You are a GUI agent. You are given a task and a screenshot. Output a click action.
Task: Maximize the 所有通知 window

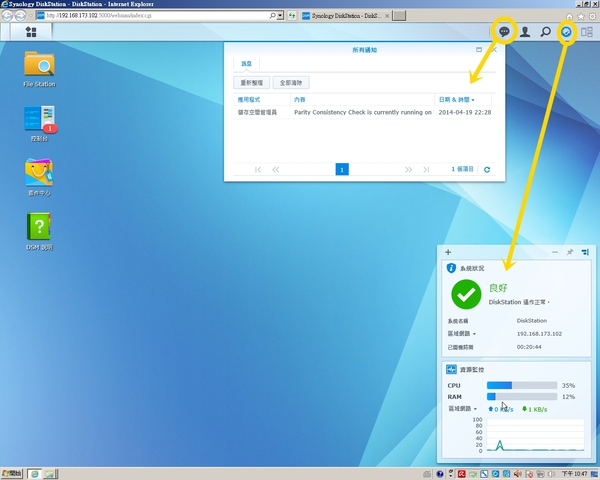pyautogui.click(x=479, y=49)
